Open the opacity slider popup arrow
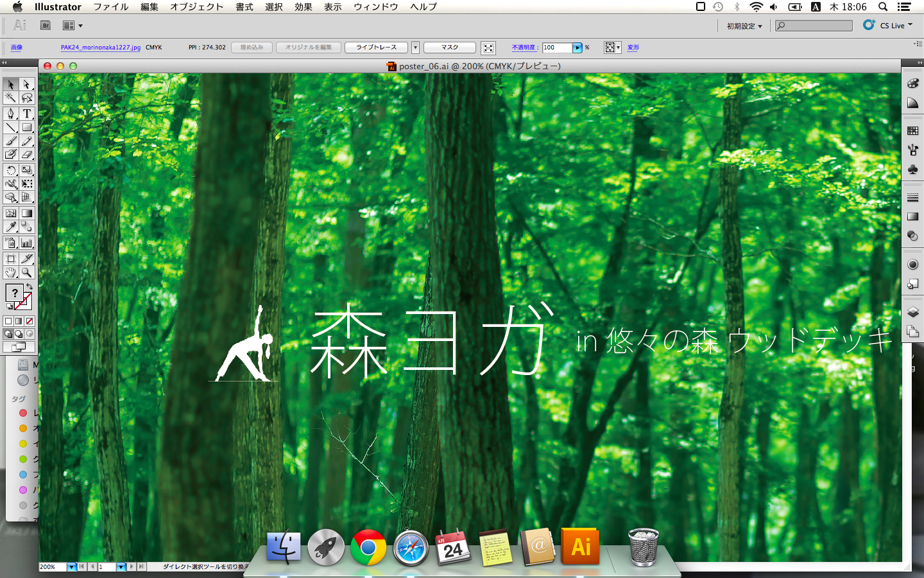 577,48
